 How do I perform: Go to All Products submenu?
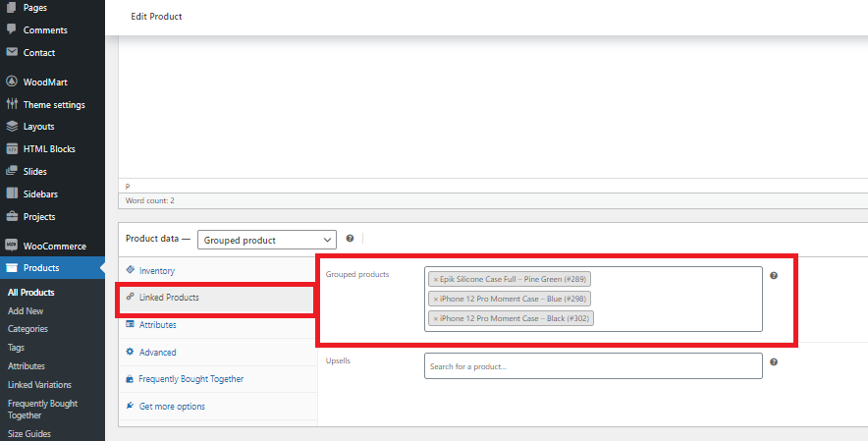[31, 292]
